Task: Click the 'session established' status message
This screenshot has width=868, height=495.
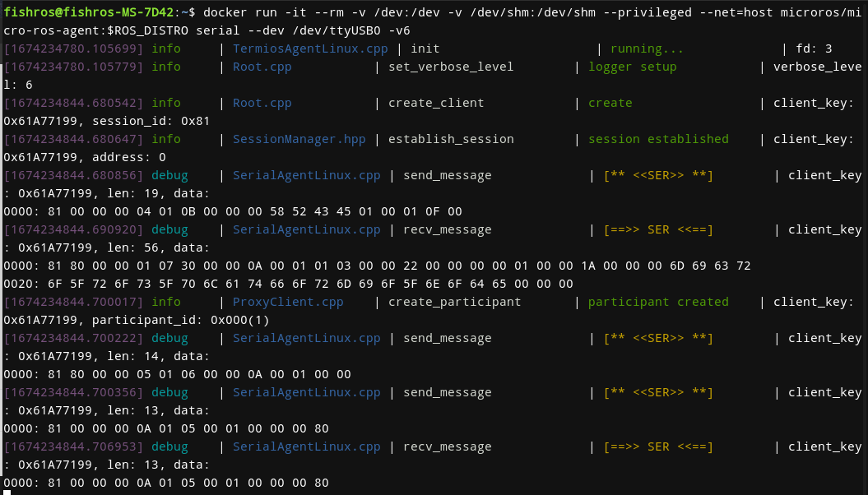Action: 658,139
